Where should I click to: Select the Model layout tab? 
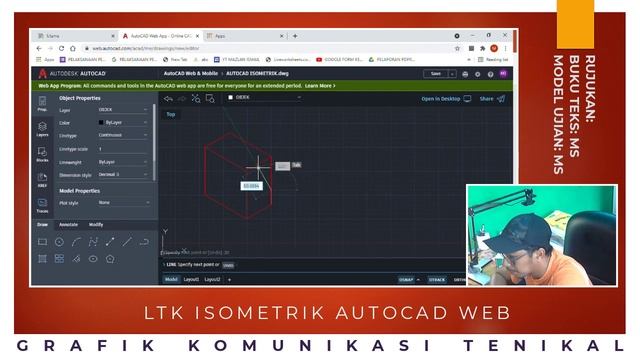[171, 280]
